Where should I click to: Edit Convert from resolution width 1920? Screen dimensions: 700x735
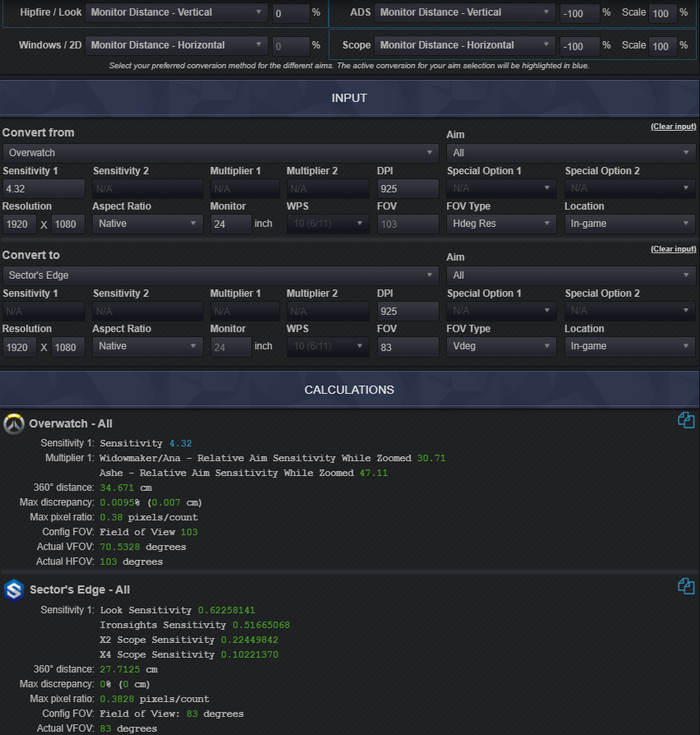coord(19,224)
